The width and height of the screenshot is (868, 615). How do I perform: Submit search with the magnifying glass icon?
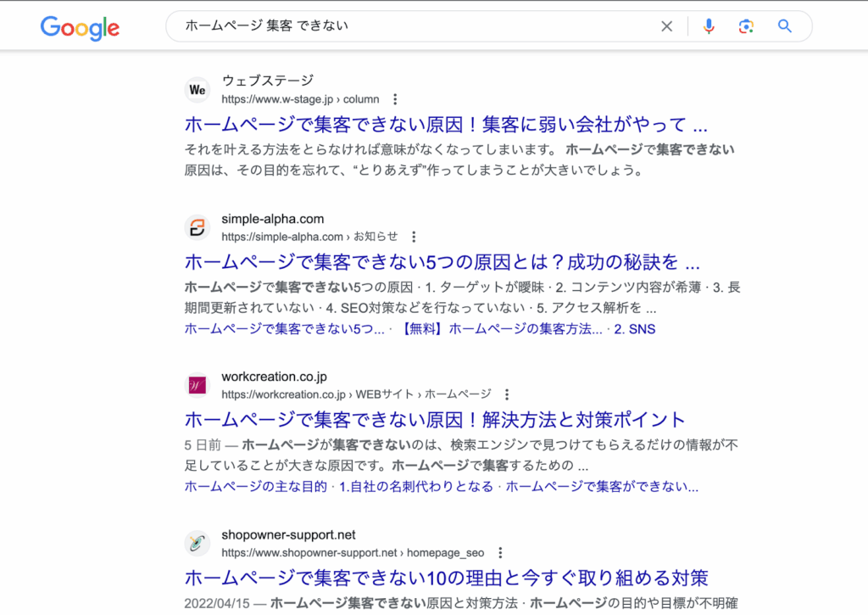pos(784,26)
